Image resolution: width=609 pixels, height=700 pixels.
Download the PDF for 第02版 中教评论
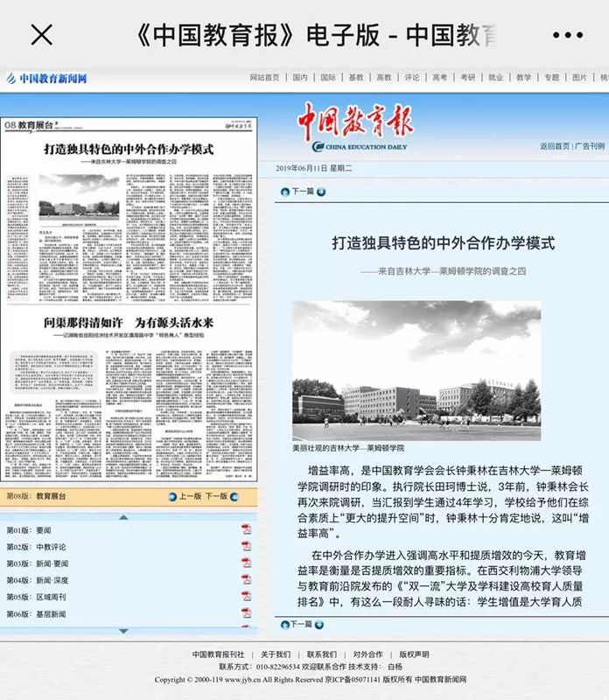247,546
